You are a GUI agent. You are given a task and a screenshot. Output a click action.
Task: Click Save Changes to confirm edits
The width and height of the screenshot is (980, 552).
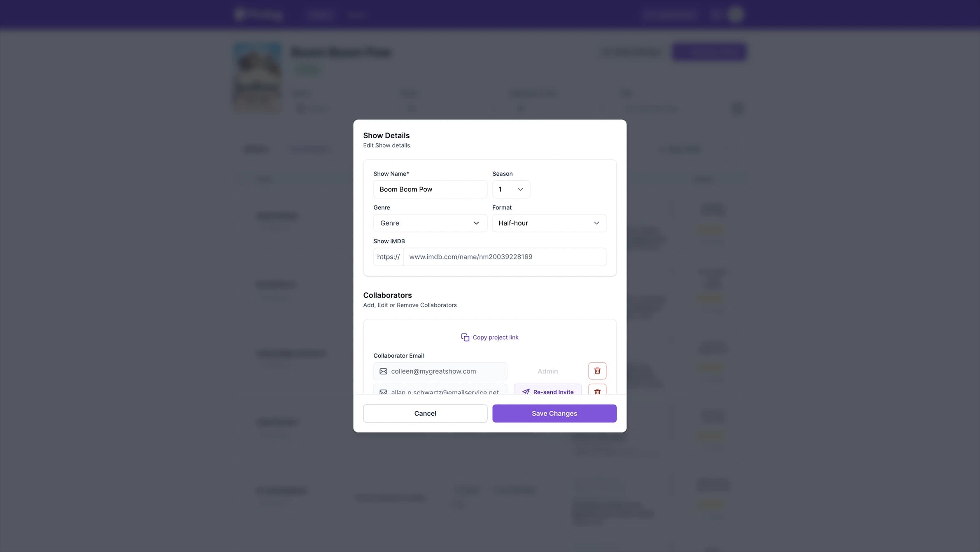[554, 413]
